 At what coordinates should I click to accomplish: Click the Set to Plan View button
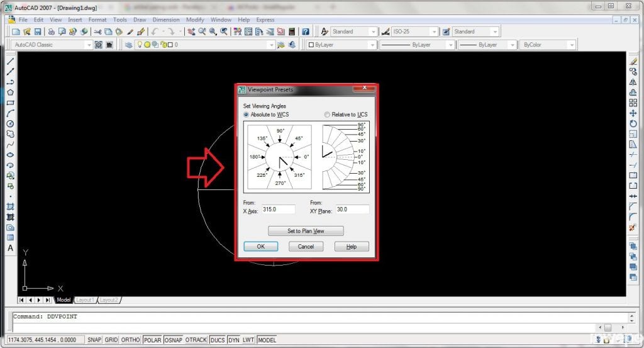click(x=306, y=231)
